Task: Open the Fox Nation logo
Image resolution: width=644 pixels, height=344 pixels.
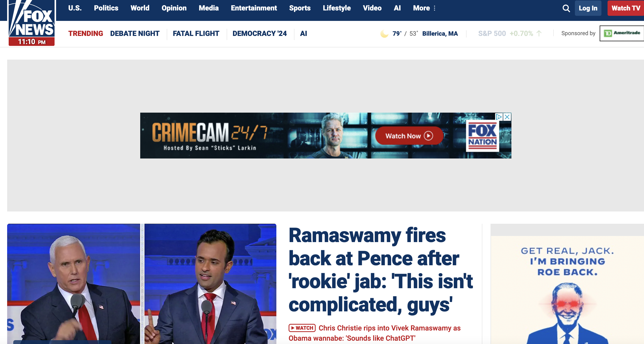Action: pyautogui.click(x=482, y=136)
